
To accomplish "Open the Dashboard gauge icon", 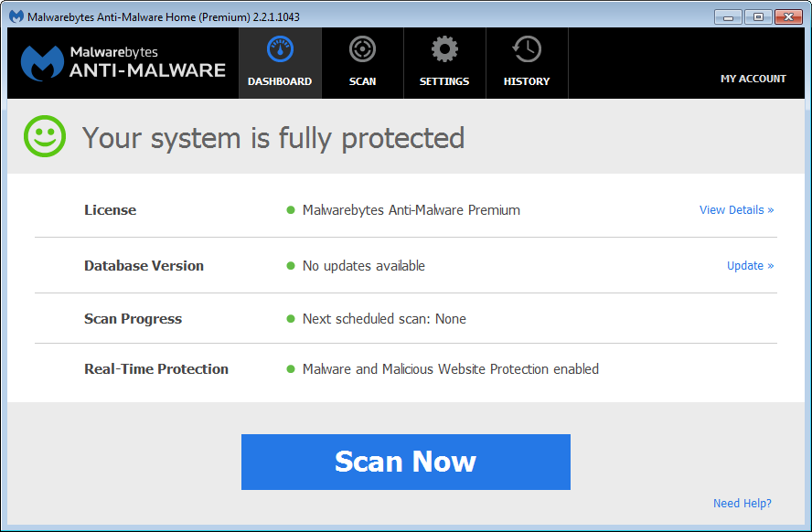I will (280, 49).
